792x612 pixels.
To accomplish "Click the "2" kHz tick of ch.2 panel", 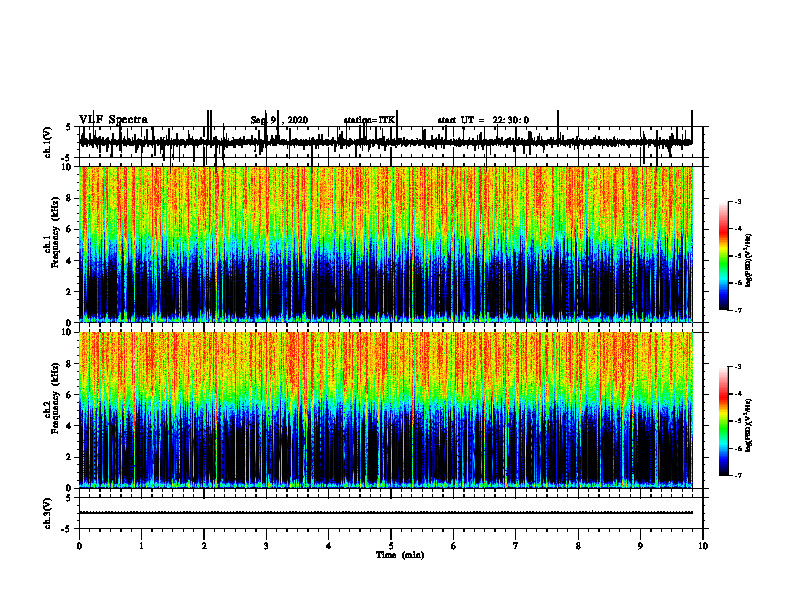I will click(70, 457).
